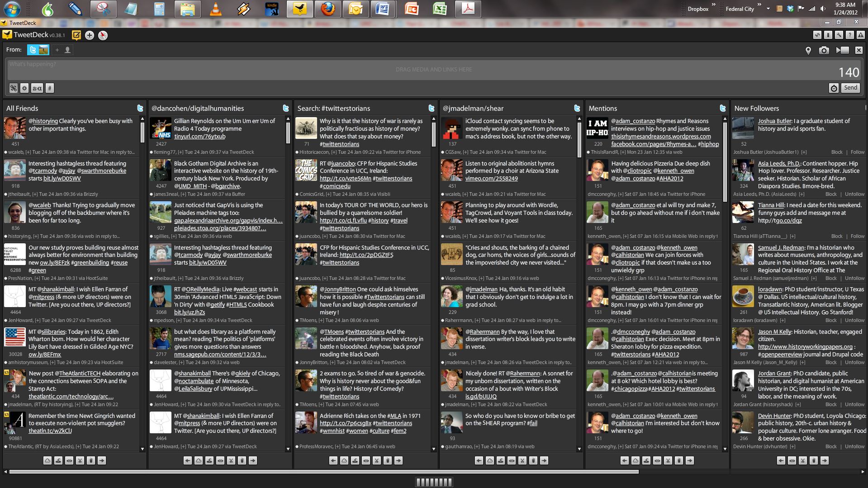
Task: Click the translate a›α button in composer
Action: pos(37,88)
